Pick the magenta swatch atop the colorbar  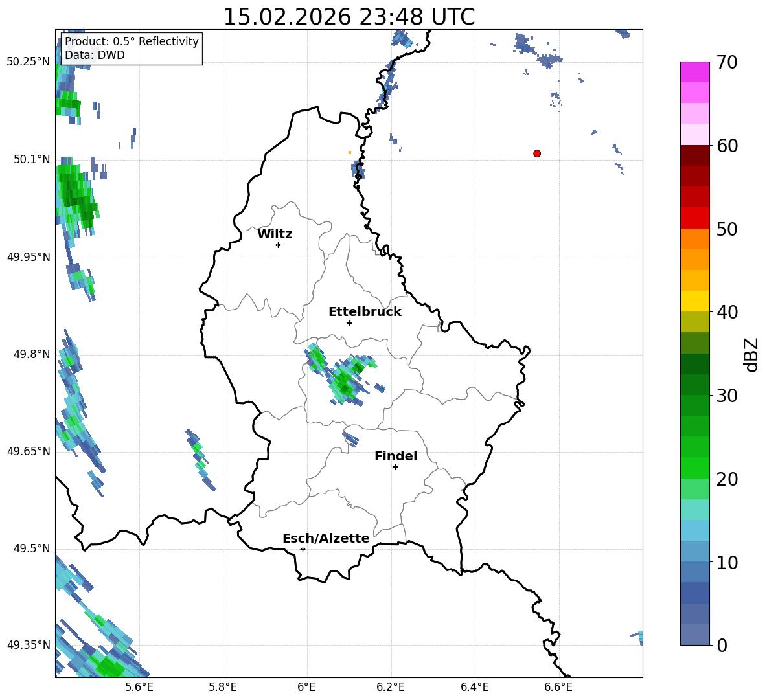pyautogui.click(x=695, y=73)
